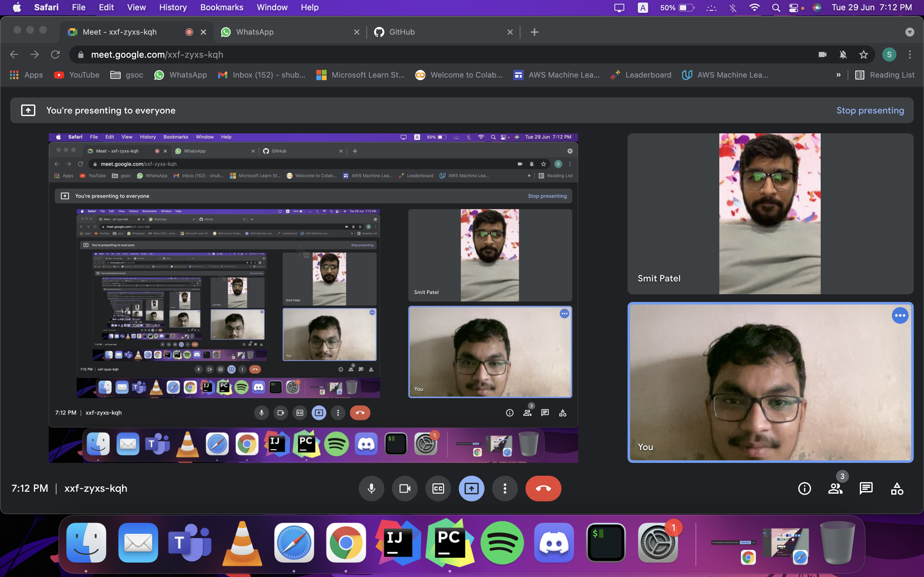Open the History menu
This screenshot has height=577, width=924.
click(x=173, y=7)
